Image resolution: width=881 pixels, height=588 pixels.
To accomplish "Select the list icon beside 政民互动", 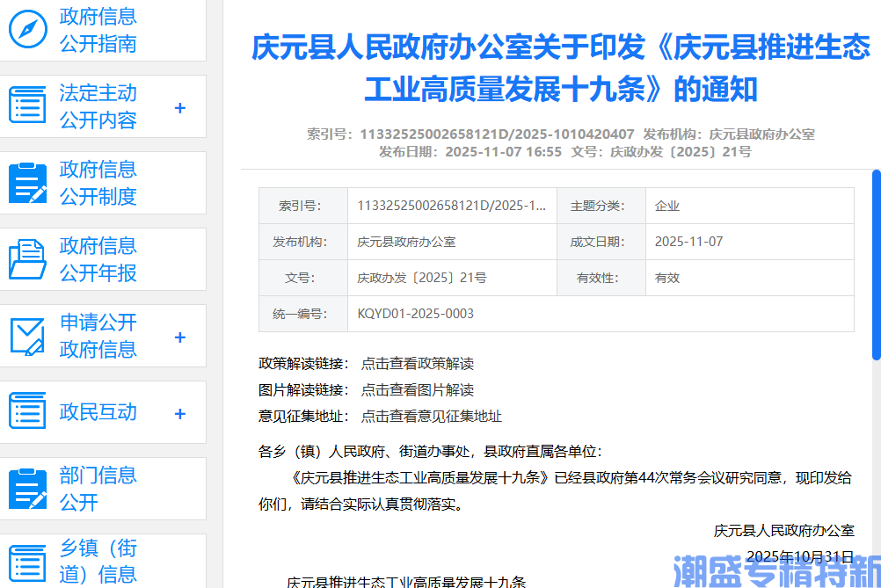I will (x=27, y=412).
